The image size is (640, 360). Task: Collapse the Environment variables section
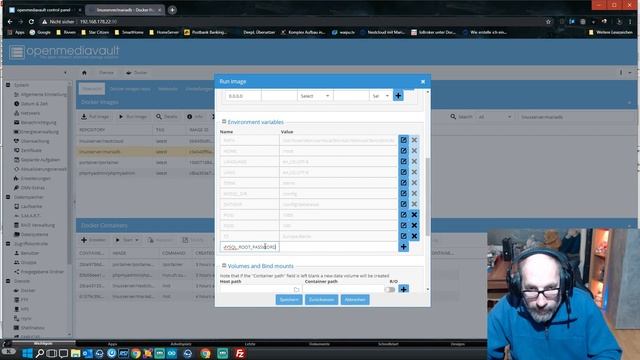pyautogui.click(x=224, y=122)
